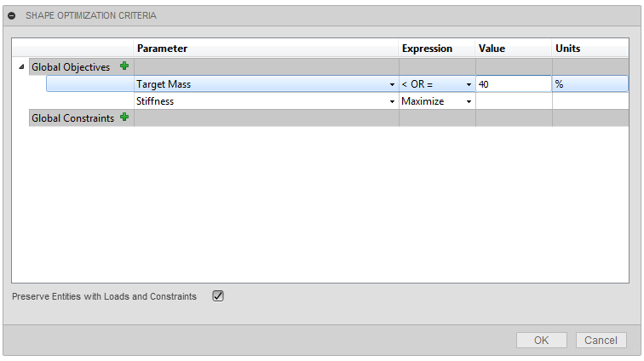Click the Target Mass units cell

pos(589,84)
